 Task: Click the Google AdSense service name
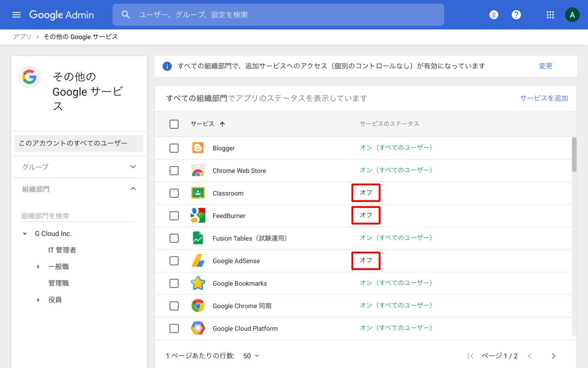tap(236, 261)
